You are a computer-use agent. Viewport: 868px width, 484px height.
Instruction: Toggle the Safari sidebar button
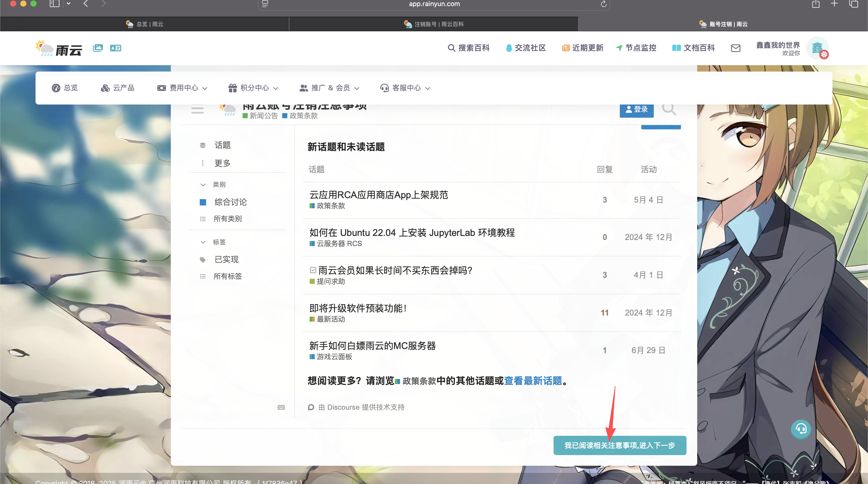pyautogui.click(x=55, y=4)
